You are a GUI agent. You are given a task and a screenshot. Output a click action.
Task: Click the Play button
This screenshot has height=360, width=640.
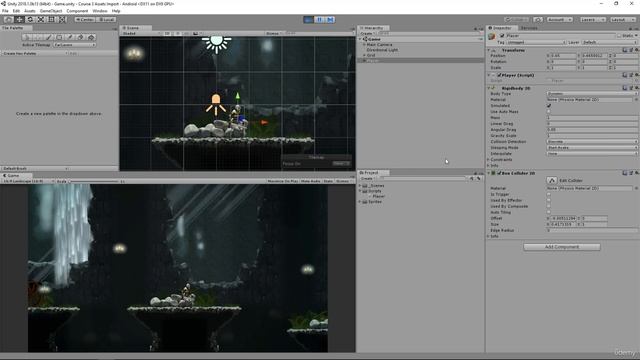point(309,20)
